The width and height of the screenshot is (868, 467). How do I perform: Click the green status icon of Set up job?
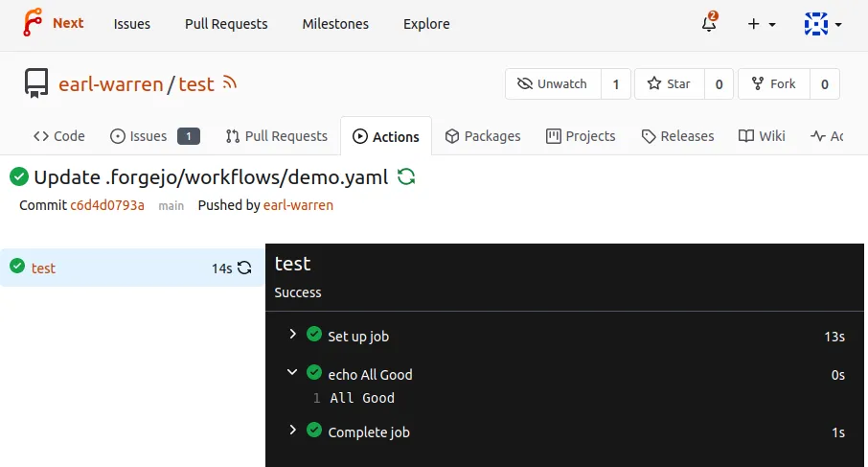point(314,335)
